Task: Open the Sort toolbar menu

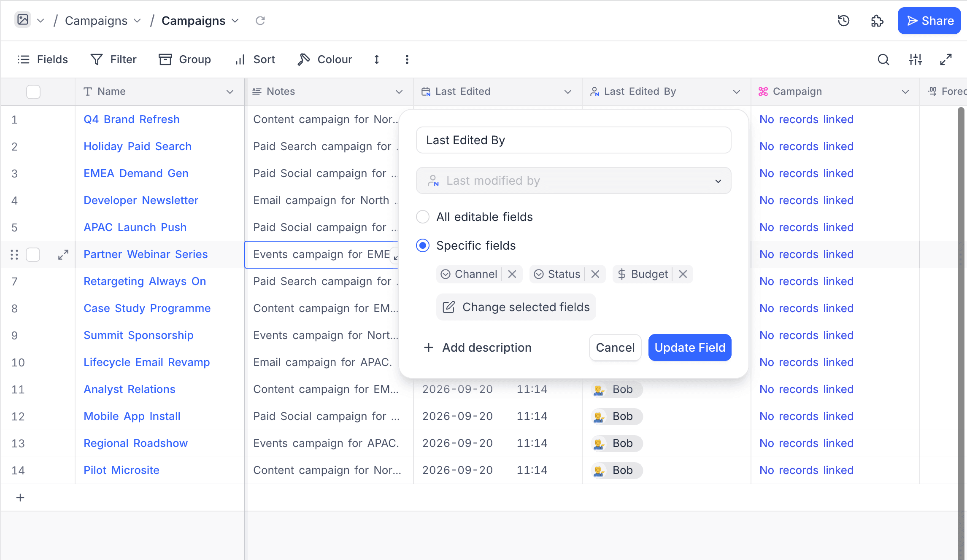Action: click(x=255, y=59)
